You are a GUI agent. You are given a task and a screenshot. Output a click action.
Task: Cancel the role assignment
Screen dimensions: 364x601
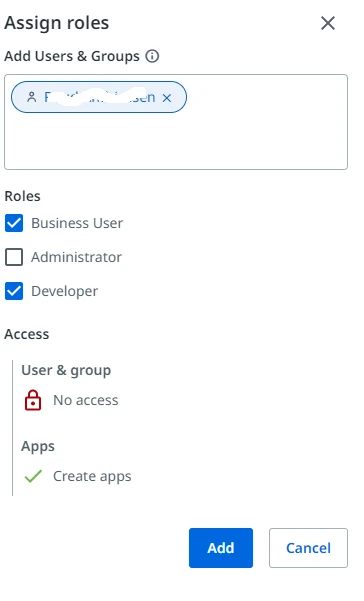[308, 548]
